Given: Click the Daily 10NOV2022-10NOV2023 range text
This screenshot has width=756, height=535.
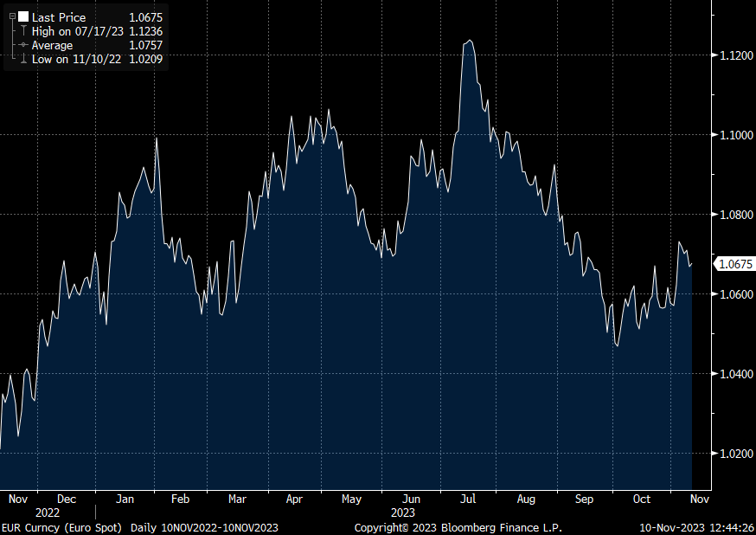Looking at the screenshot, I should click(204, 527).
